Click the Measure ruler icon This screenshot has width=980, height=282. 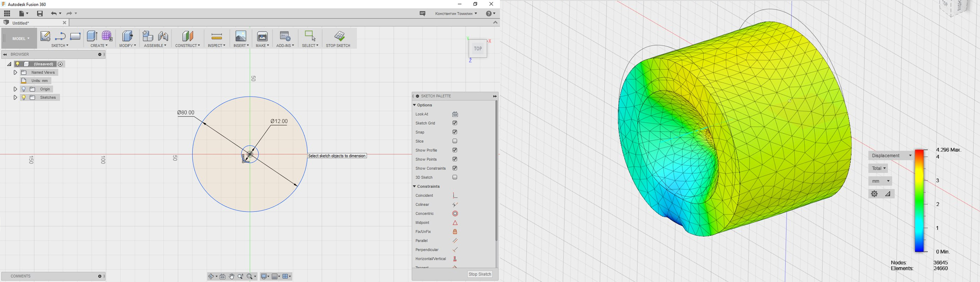[x=216, y=37]
